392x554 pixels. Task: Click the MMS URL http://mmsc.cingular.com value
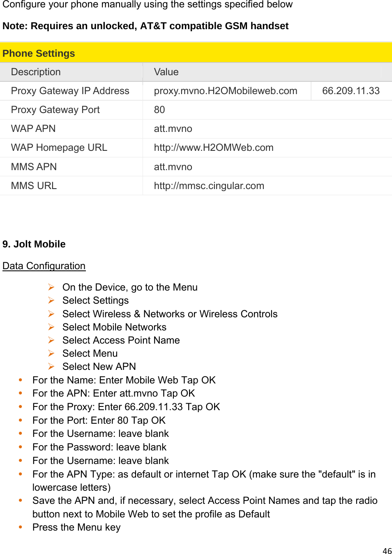click(x=209, y=186)
